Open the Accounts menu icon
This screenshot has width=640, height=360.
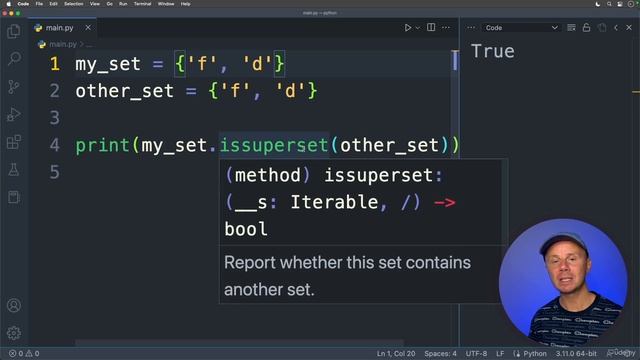click(x=14, y=305)
